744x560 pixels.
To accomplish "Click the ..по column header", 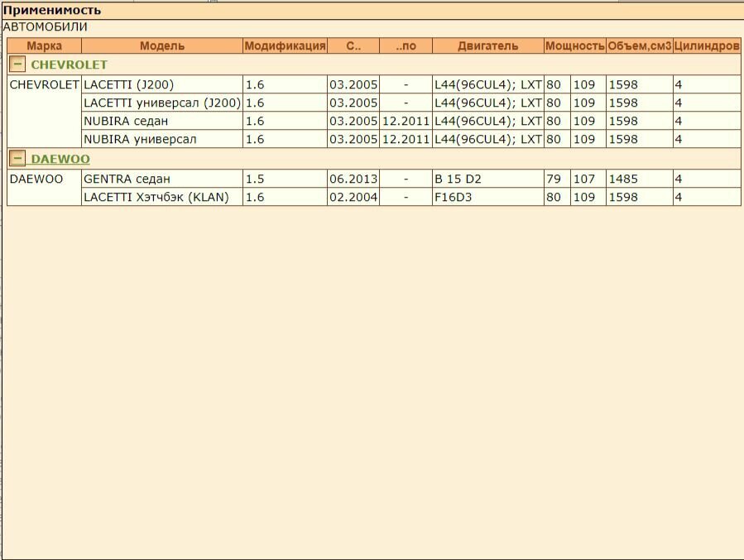I will coord(406,45).
